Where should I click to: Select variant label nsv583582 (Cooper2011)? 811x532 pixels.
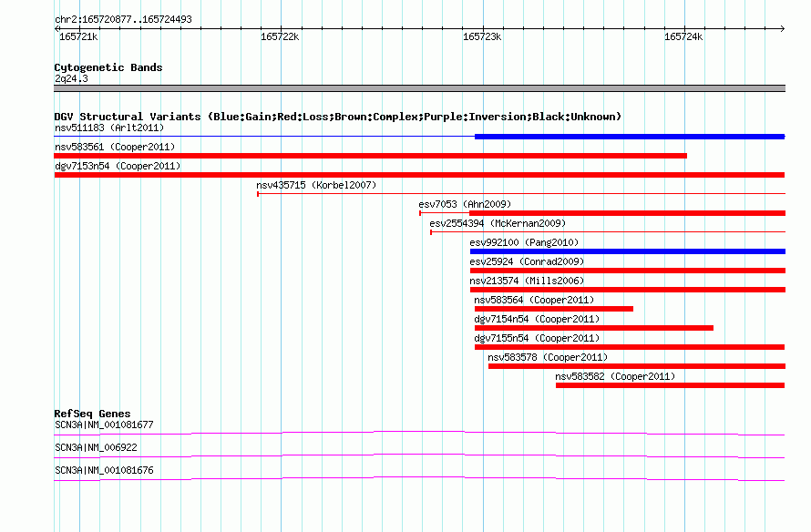coord(615,376)
